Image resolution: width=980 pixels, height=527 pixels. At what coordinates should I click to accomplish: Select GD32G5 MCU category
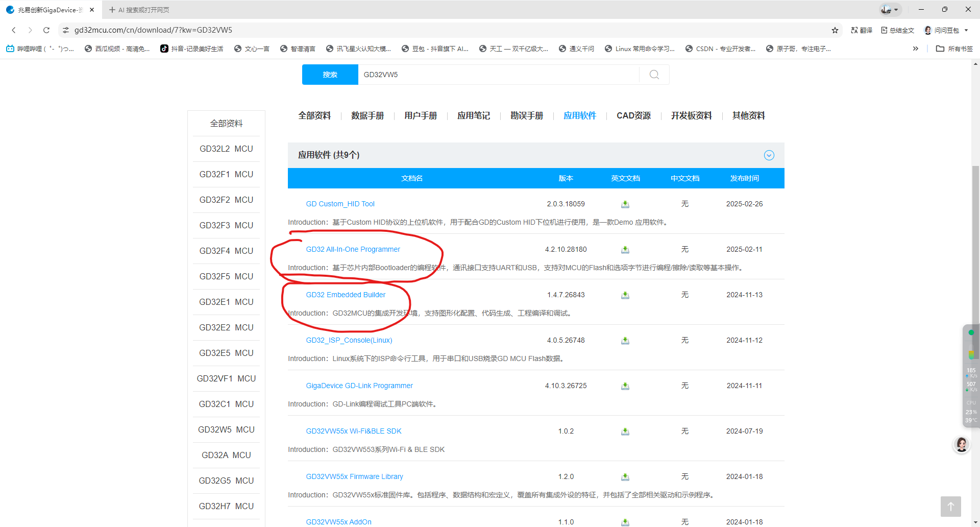point(227,481)
